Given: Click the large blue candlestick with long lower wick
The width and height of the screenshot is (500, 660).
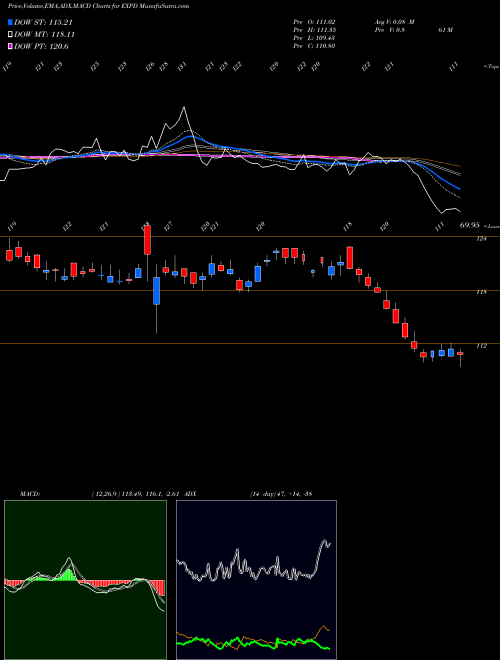Looking at the screenshot, I should pyautogui.click(x=157, y=290).
